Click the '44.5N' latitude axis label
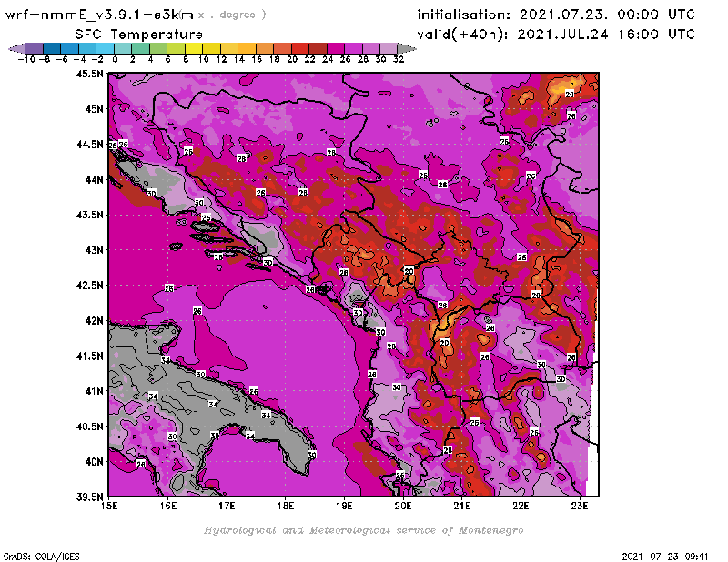This screenshot has height=562, width=728. click(89, 145)
